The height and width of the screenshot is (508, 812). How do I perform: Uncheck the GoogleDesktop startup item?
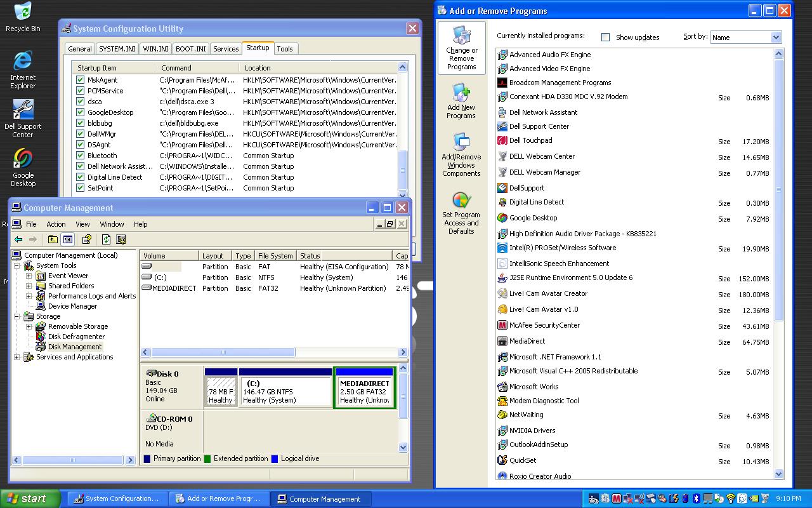coord(81,112)
